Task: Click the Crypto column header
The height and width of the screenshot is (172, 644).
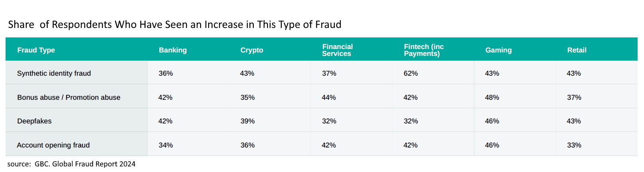Action: pos(252,50)
